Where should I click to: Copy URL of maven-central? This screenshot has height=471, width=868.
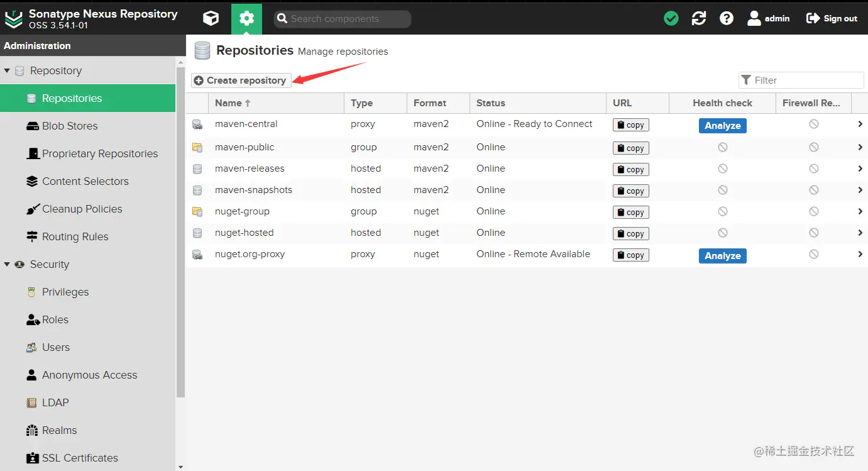631,125
